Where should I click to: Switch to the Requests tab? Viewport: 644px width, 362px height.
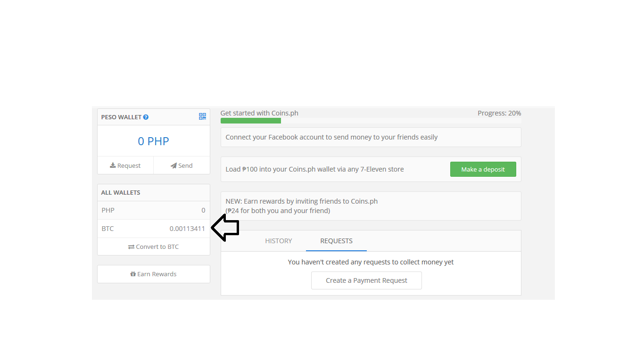tap(336, 241)
